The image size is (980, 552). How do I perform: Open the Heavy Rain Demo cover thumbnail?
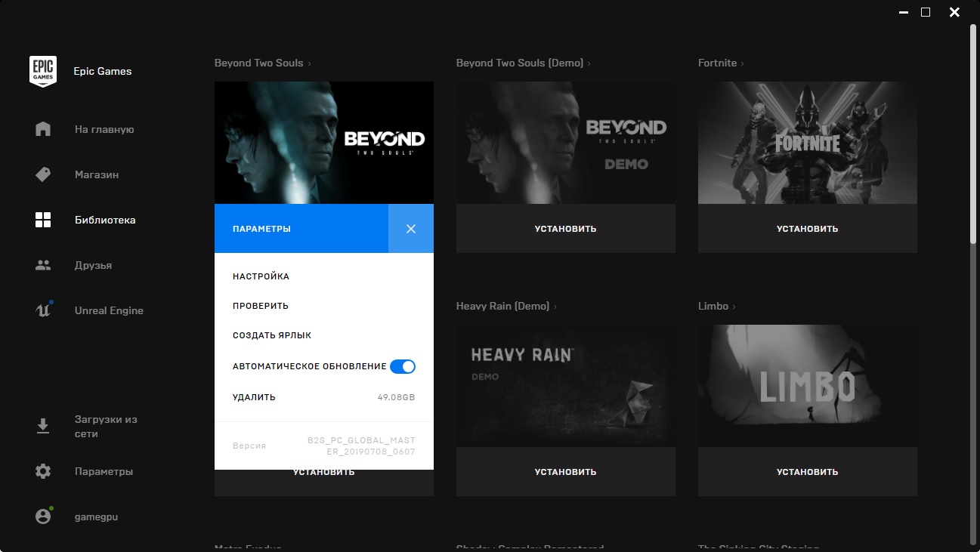coord(566,386)
